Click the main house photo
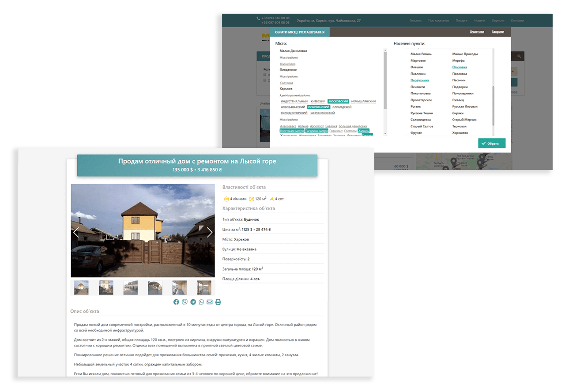The height and width of the screenshot is (392, 565). 143,230
